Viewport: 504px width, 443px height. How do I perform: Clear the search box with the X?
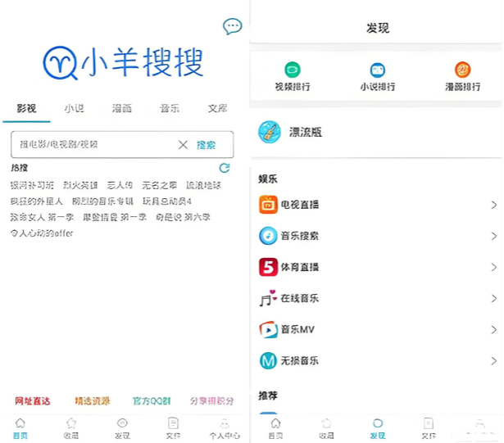(183, 145)
